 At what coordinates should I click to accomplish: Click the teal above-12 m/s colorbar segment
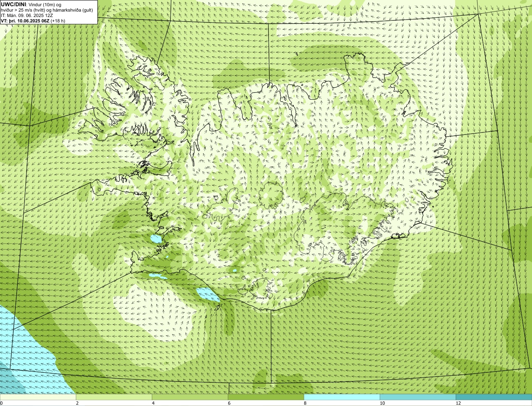(494, 397)
